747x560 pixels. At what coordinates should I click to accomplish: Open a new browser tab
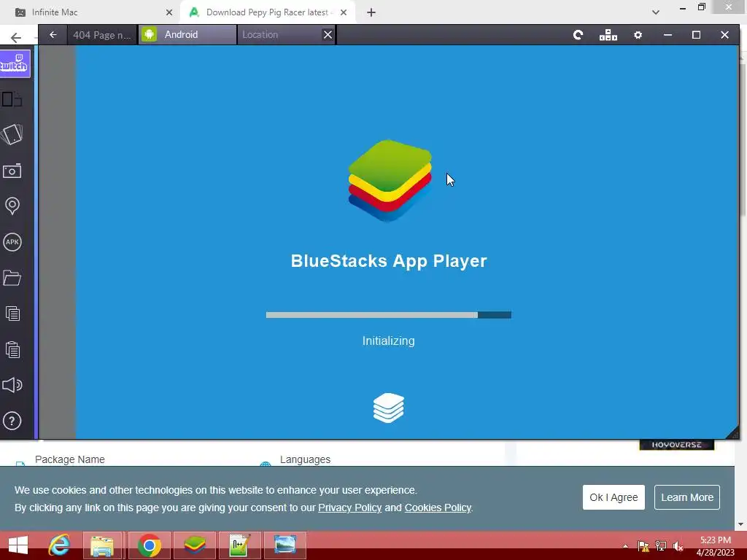tap(371, 12)
